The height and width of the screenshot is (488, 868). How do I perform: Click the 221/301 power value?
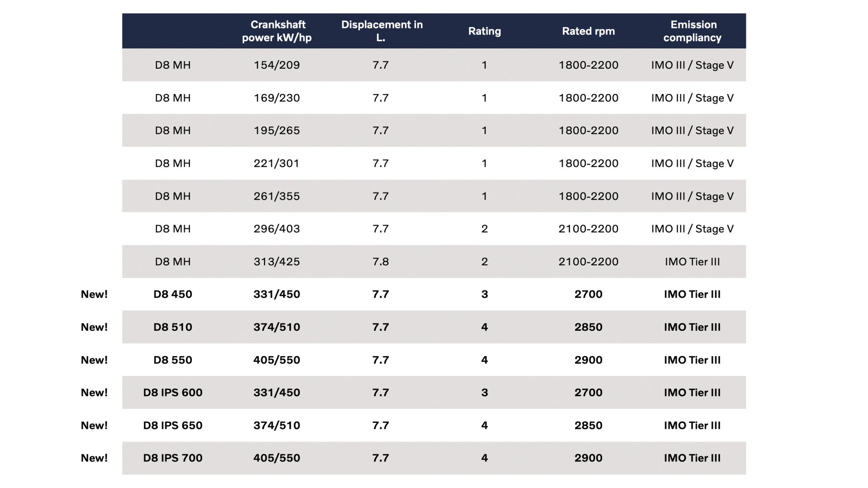tap(277, 164)
